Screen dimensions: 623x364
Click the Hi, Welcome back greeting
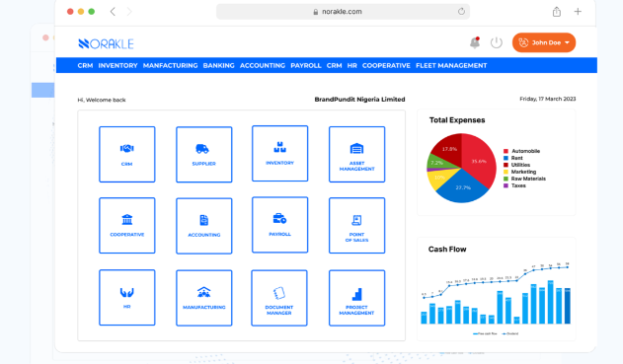click(102, 100)
